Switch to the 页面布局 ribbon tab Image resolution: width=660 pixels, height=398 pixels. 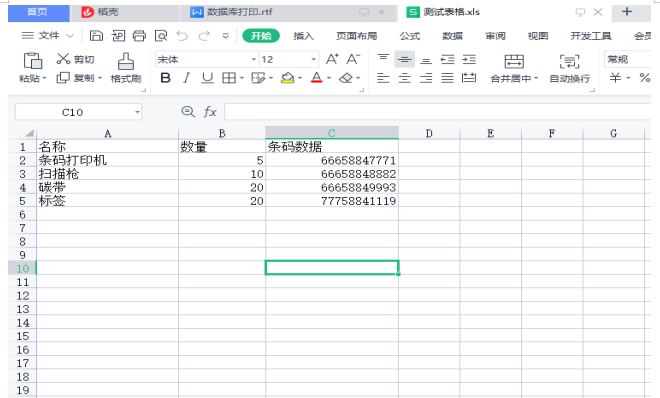pos(357,36)
